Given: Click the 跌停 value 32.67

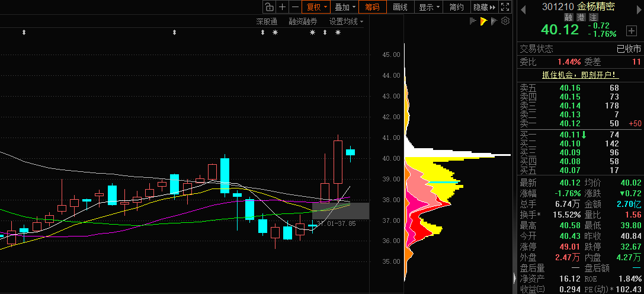Looking at the screenshot, I should click(630, 247).
